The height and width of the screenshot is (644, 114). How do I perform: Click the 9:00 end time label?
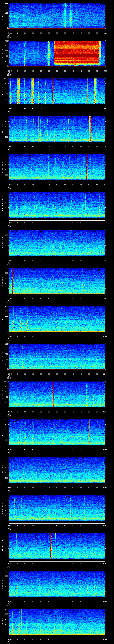point(105,298)
